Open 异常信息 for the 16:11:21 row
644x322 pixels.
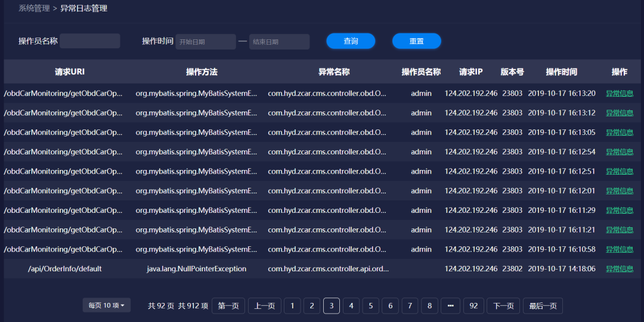tap(620, 230)
